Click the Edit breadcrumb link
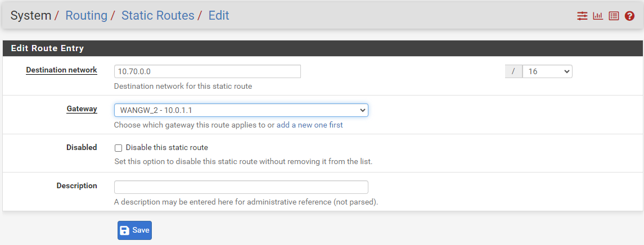644x245 pixels. (x=218, y=16)
